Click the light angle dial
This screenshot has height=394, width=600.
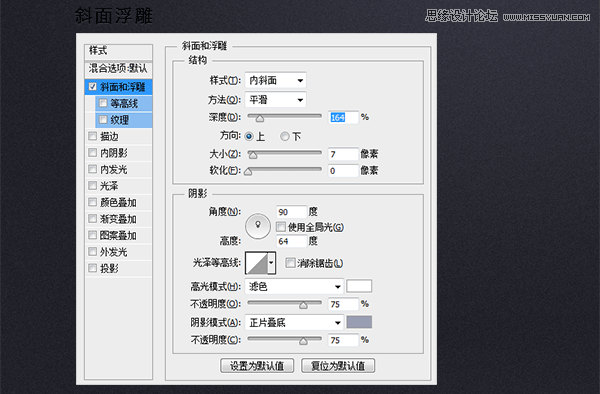(x=258, y=226)
